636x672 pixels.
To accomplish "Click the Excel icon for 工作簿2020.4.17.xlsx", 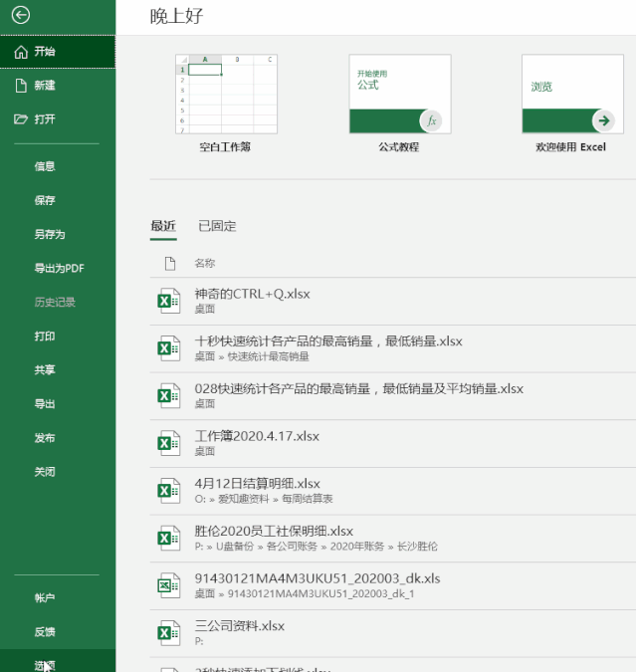I will tap(168, 443).
